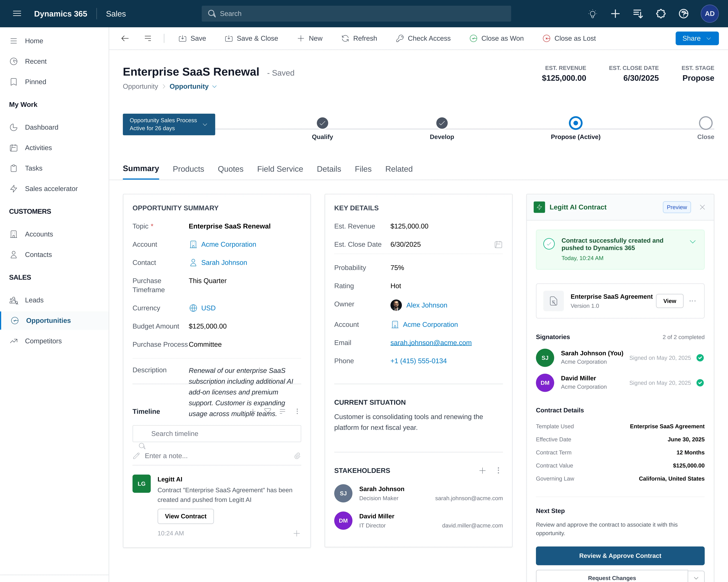Switch to the Quotes tab
728x582 pixels.
[231, 169]
